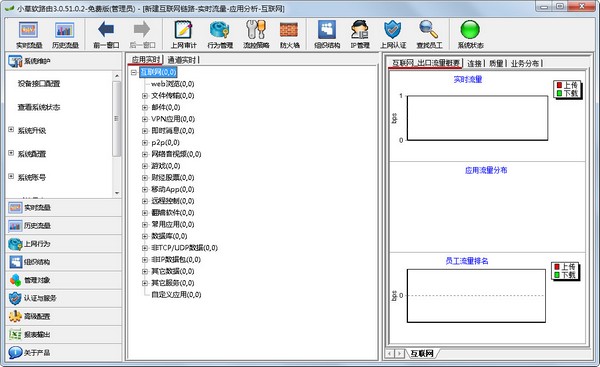The height and width of the screenshot is (367, 600).
Task: Select the 互联网_出口流量概要 tab
Action: tap(426, 63)
